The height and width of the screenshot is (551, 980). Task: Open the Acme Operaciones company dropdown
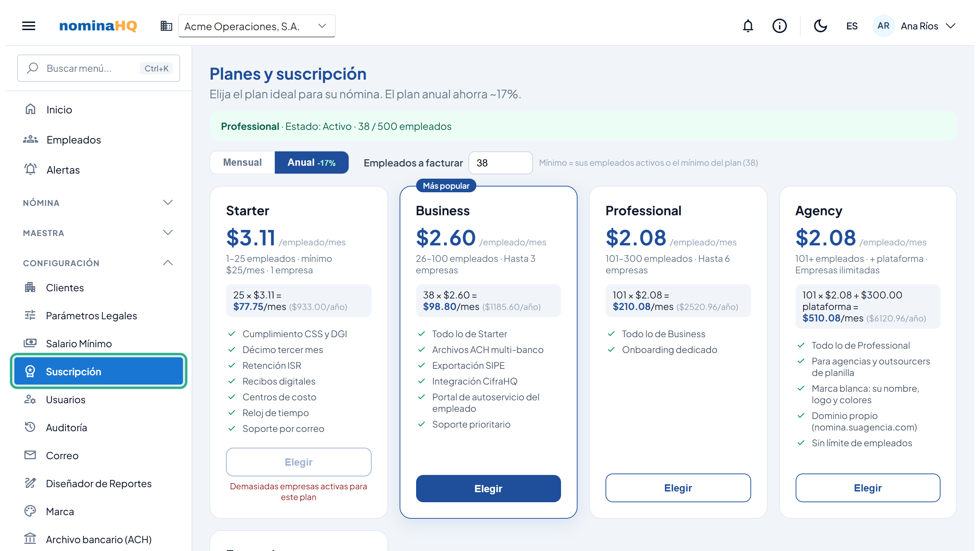coord(256,26)
